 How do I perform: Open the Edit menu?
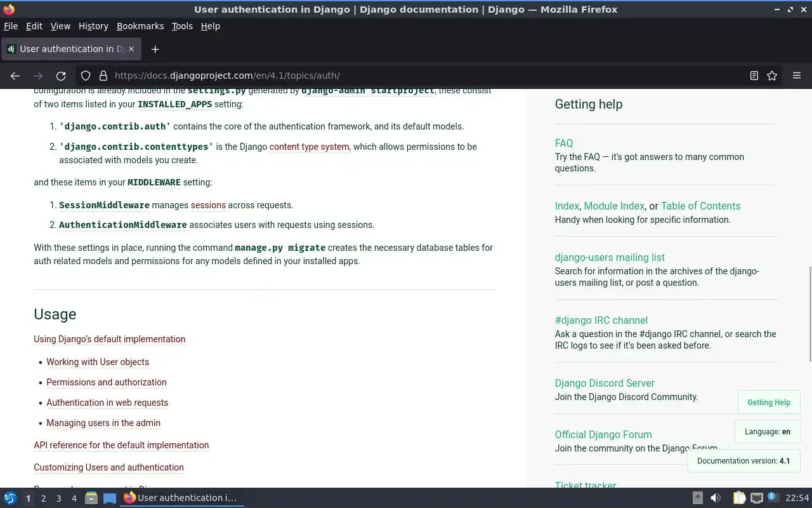[x=34, y=26]
